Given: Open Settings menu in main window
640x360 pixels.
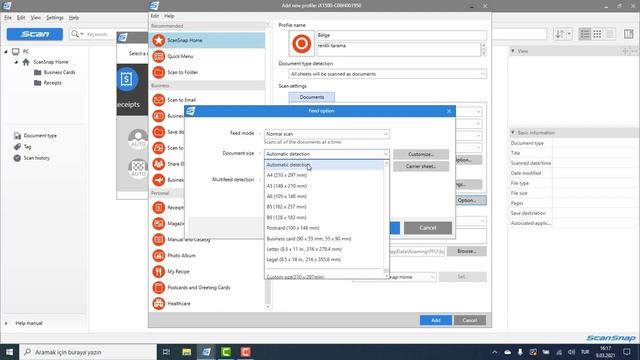Looking at the screenshot, I should pos(55,18).
